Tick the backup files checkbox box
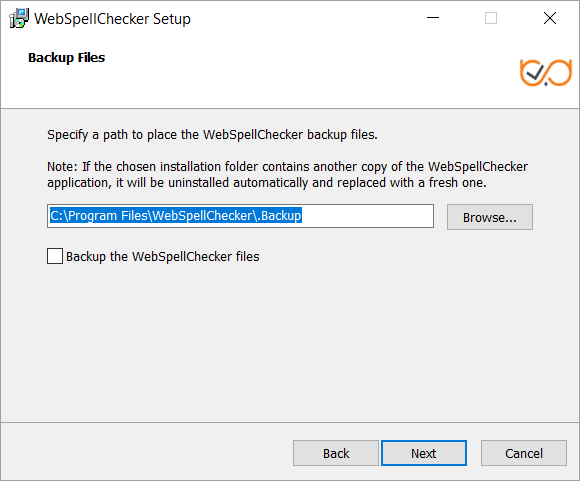 coord(55,256)
